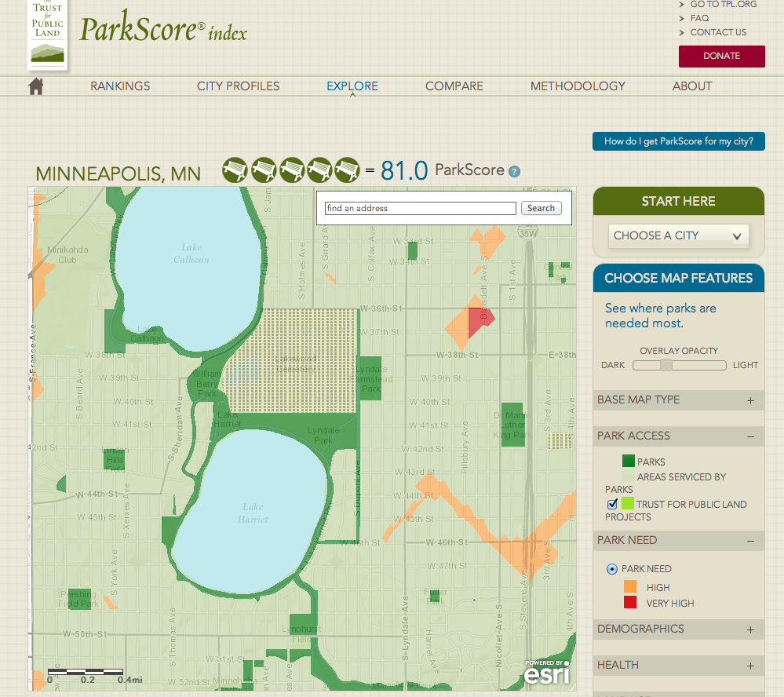
Task: Click the orange High park need swatch
Action: pos(630,586)
